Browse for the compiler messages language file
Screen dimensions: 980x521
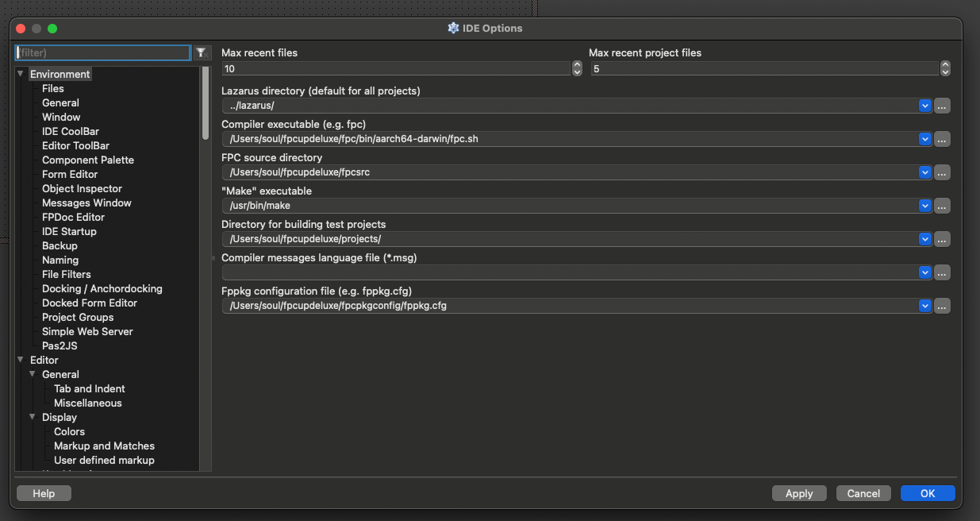pyautogui.click(x=942, y=272)
